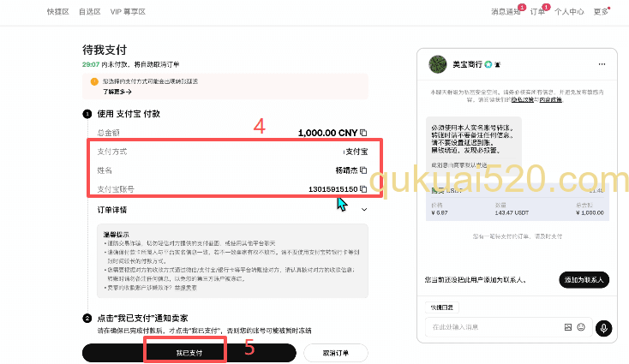The image size is (629, 364).
Task: Click the 取消订单 button
Action: pyautogui.click(x=336, y=353)
